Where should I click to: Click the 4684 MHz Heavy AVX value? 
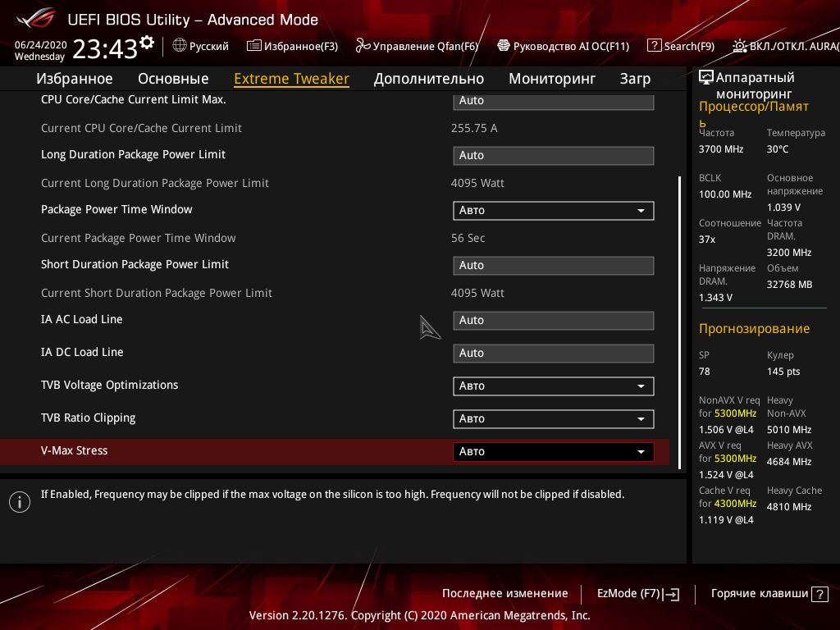789,462
